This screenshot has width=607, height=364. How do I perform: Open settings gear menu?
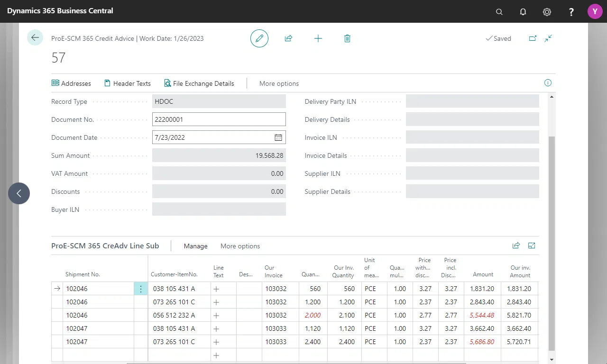point(547,12)
